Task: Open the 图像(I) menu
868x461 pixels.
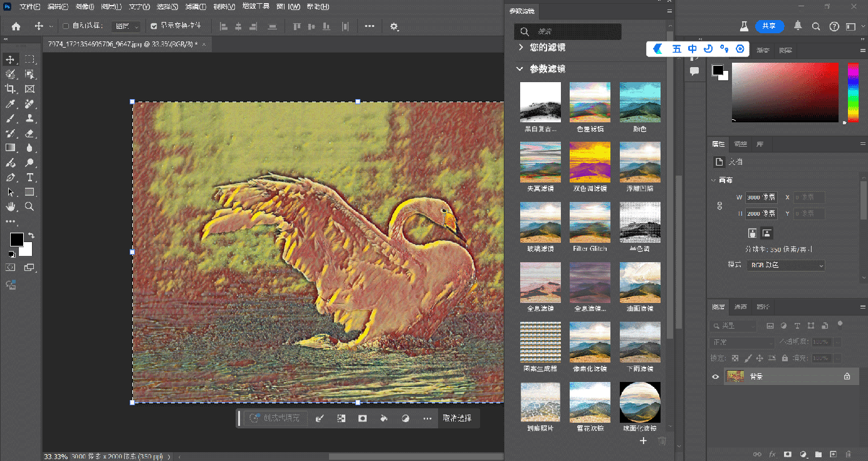Action: pos(85,7)
